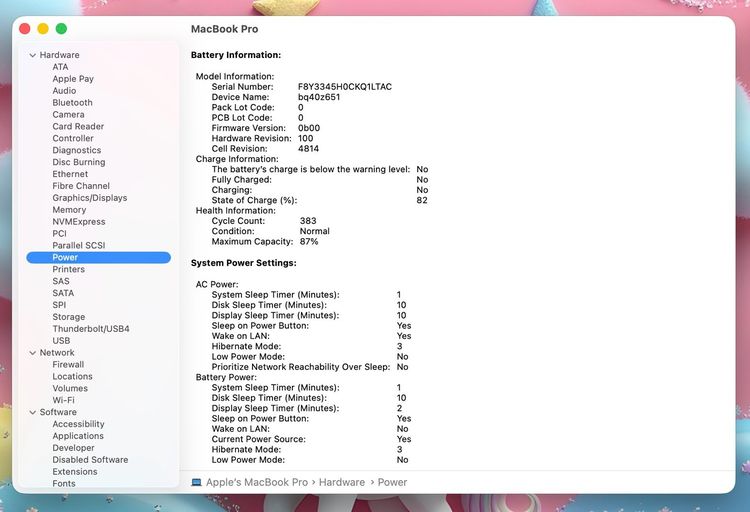Click Current Power Source value Yes

[404, 439]
